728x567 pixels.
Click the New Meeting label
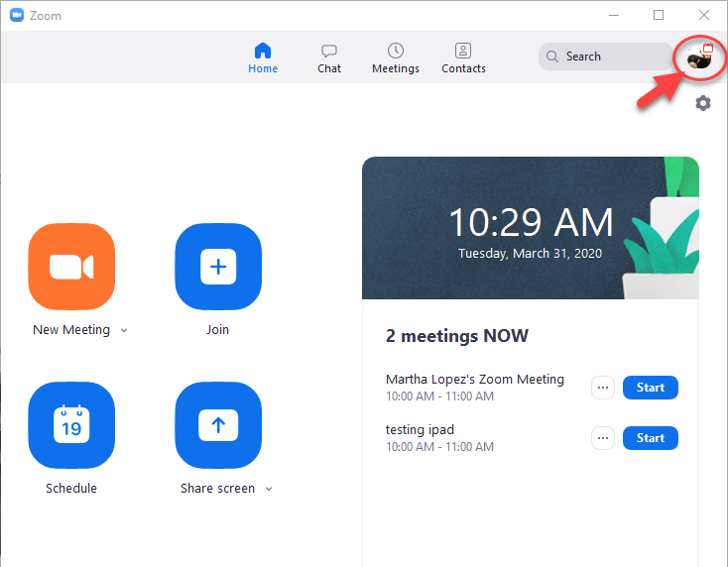click(x=71, y=329)
